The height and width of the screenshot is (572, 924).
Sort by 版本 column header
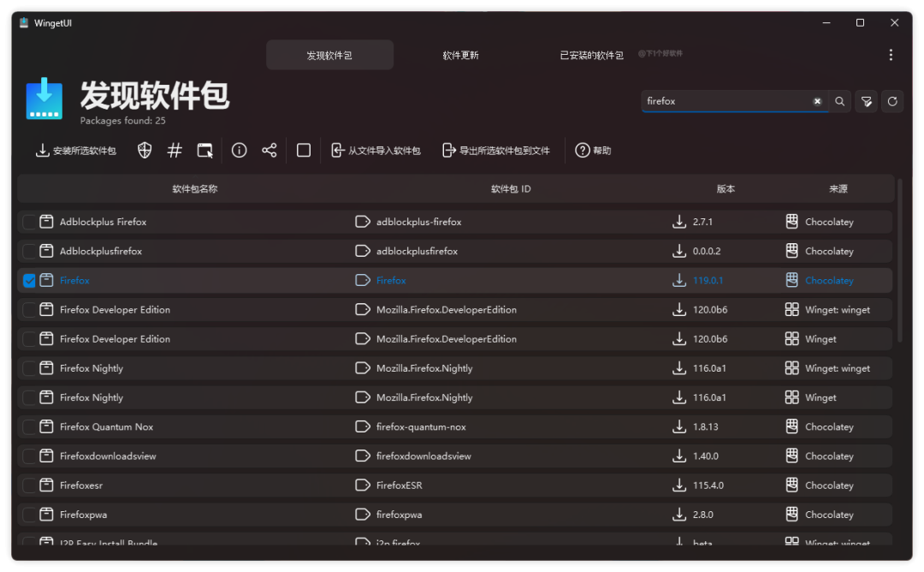point(726,188)
